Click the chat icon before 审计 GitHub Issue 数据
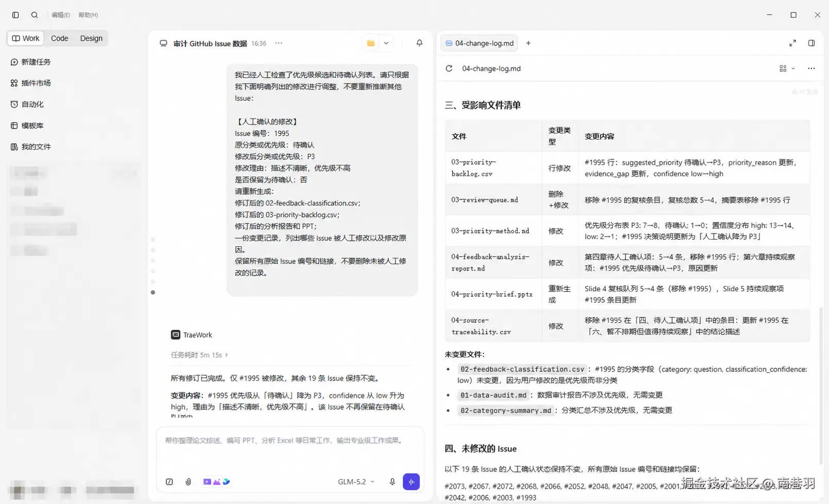Screen dimensions: 829x504 [x=163, y=43]
